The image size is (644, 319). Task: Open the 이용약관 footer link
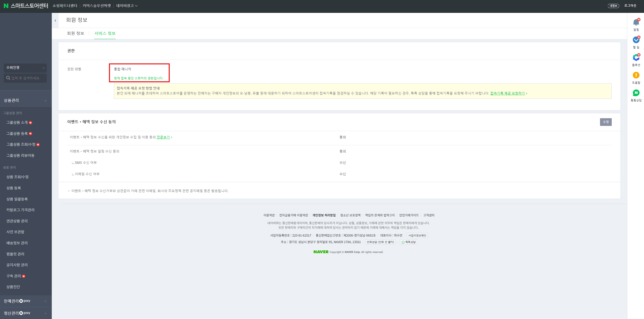tap(269, 215)
